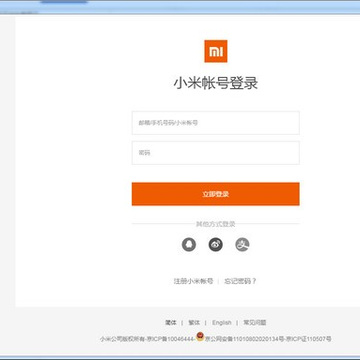Click the orange Mi logo
Viewport: 360px width, 360px height.
216,51
